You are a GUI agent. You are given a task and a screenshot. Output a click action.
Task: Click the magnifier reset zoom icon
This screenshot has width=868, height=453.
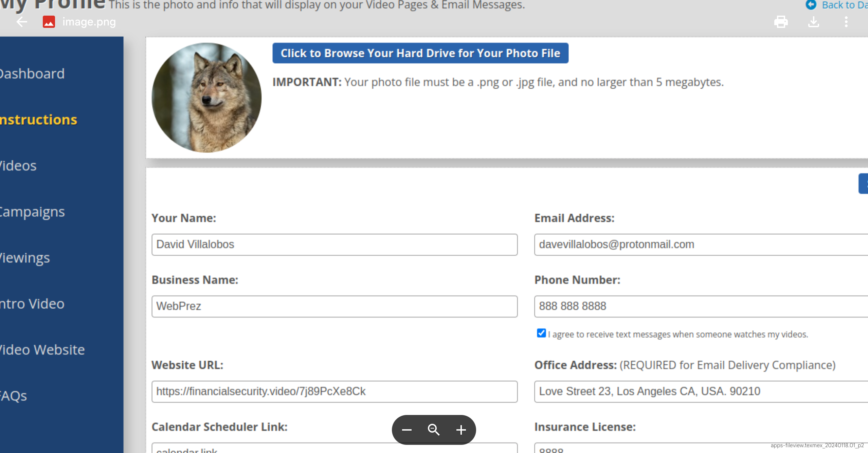[x=434, y=430]
